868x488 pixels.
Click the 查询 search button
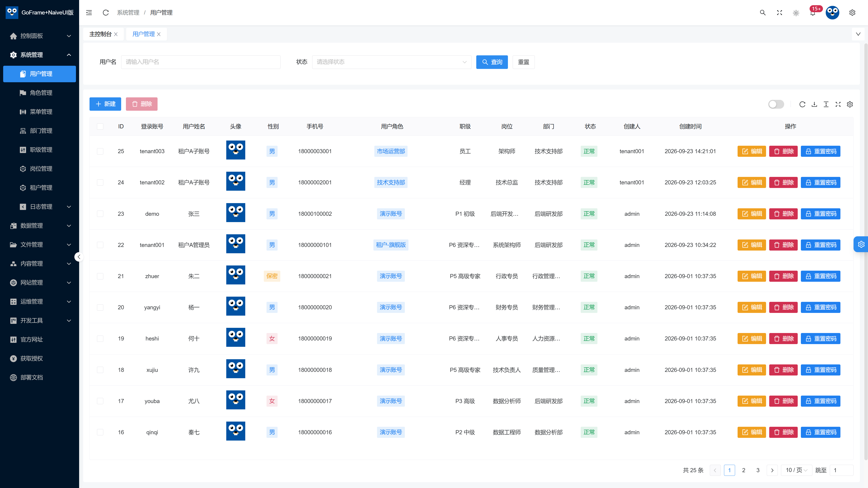pos(492,62)
